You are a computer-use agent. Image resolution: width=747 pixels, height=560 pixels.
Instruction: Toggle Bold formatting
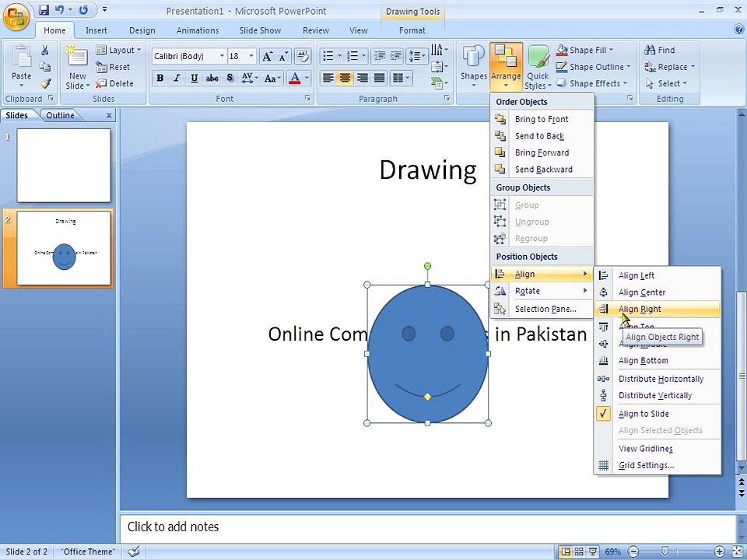pos(160,78)
